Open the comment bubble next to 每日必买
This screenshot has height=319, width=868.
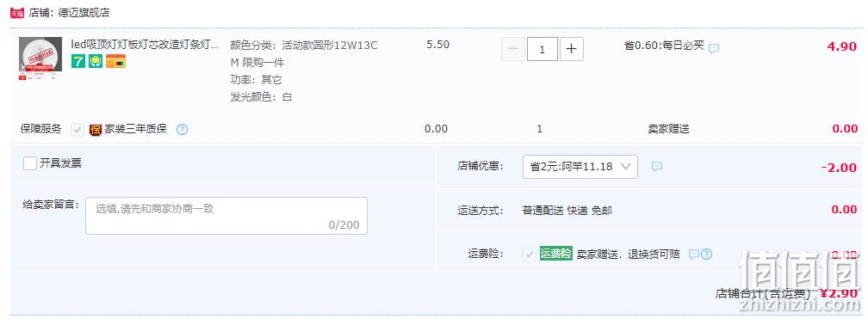click(714, 48)
